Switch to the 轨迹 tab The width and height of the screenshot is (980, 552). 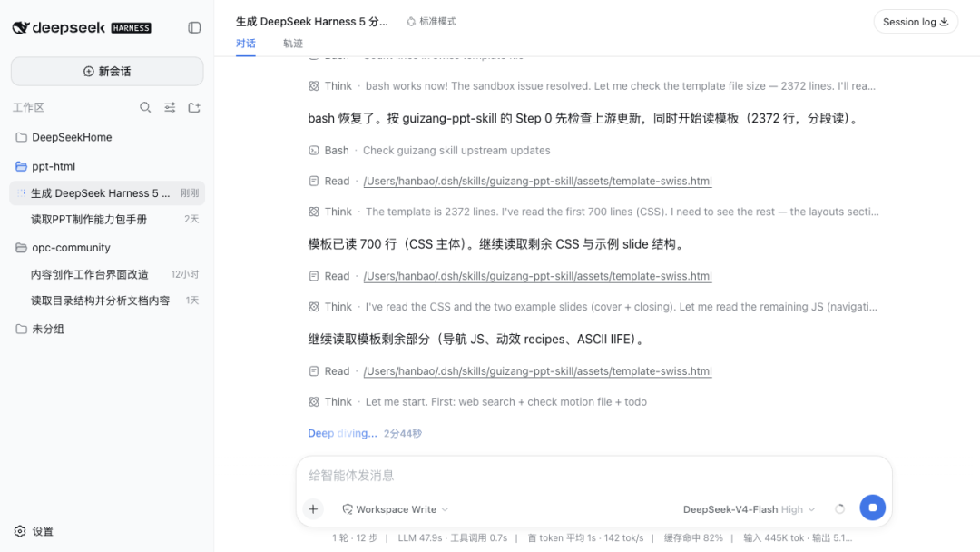point(293,44)
